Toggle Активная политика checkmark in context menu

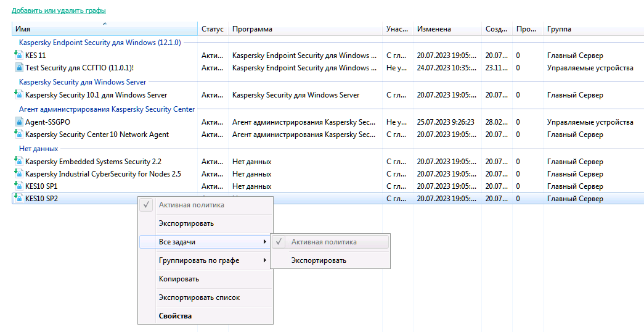pyautogui.click(x=146, y=205)
